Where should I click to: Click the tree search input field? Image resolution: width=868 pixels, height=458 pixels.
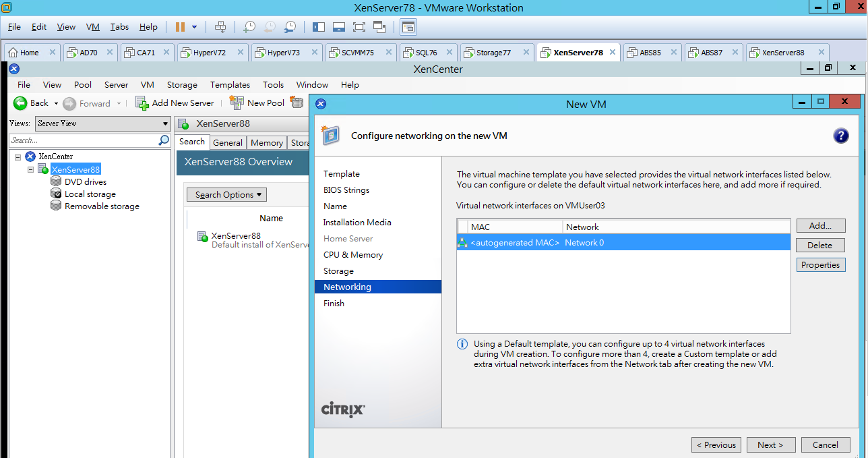pos(84,140)
